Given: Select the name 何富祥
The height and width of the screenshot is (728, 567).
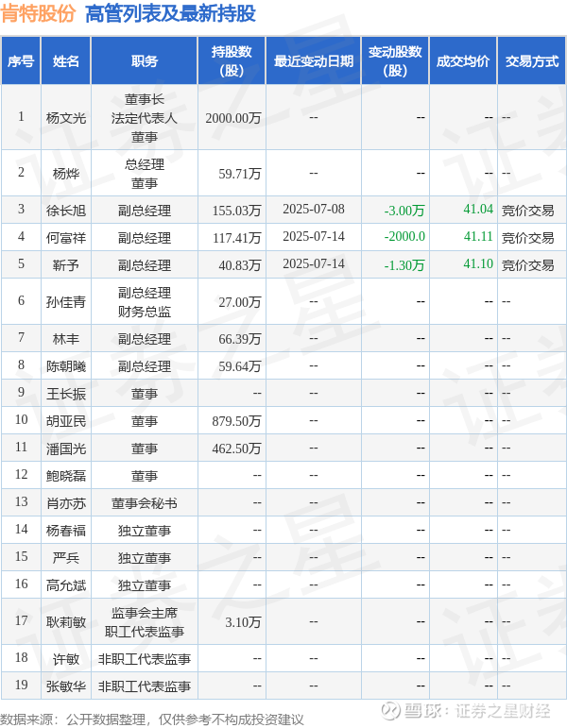Looking at the screenshot, I should [x=66, y=238].
